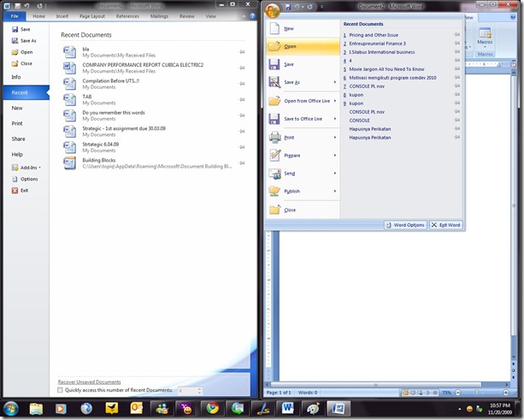Choose Open in the Word 2010 File menu
The width and height of the screenshot is (524, 420).
pos(22,52)
